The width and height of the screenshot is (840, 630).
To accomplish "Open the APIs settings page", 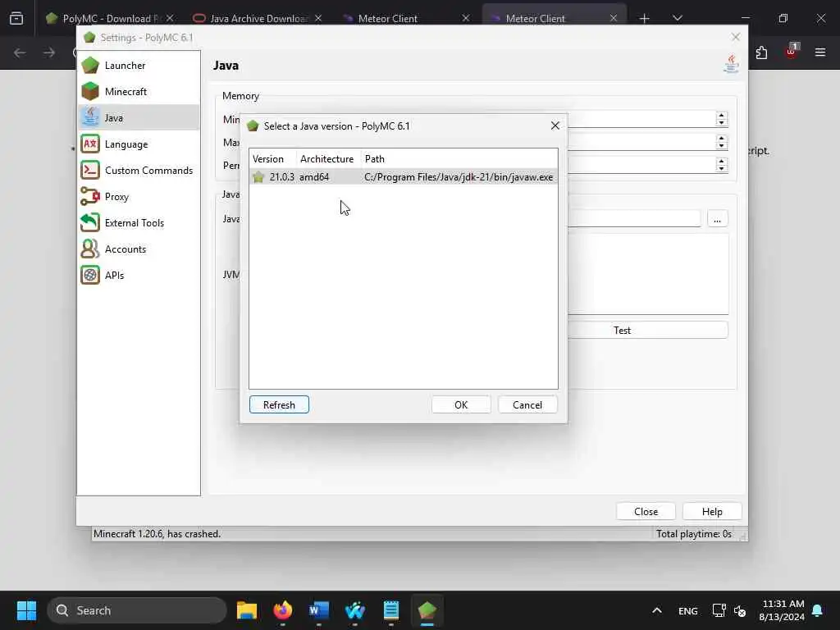I will pos(139,276).
